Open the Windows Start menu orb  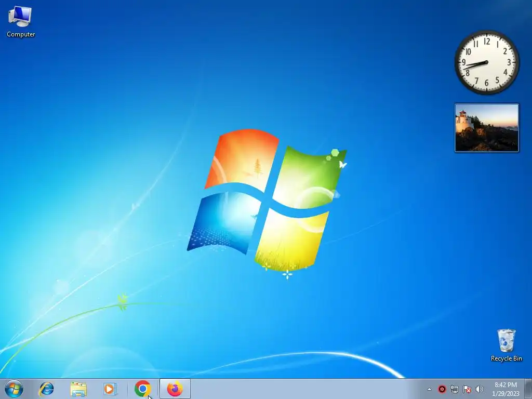point(14,389)
